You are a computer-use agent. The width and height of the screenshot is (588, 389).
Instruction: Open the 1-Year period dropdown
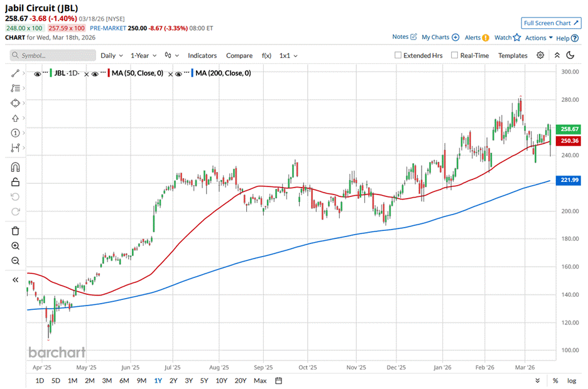point(143,55)
